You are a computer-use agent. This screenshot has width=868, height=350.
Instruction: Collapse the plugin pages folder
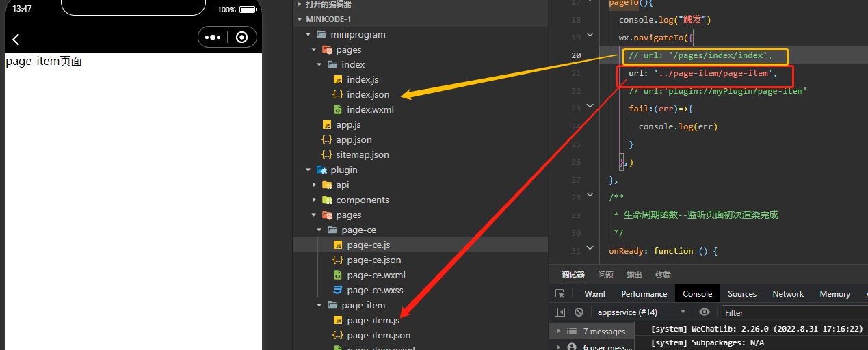pyautogui.click(x=314, y=215)
